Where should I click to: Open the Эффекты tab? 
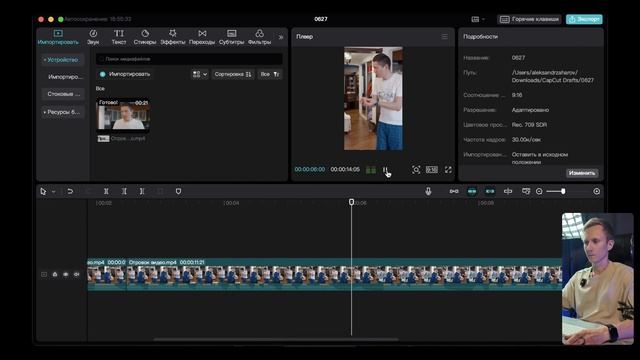[173, 37]
